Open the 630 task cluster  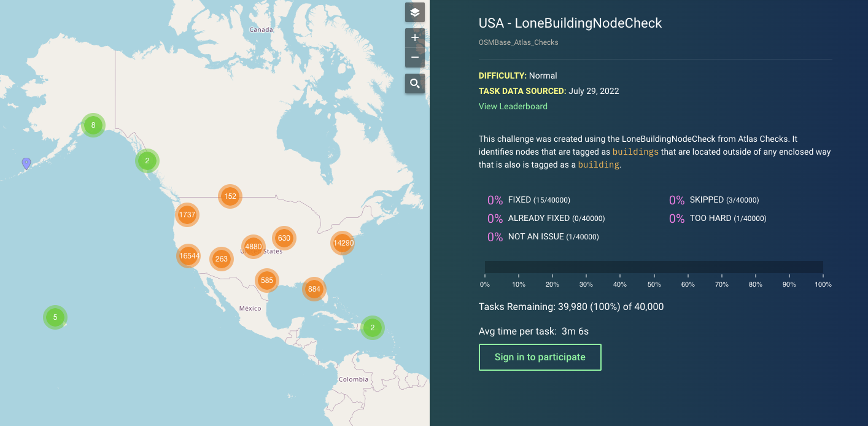coord(284,238)
